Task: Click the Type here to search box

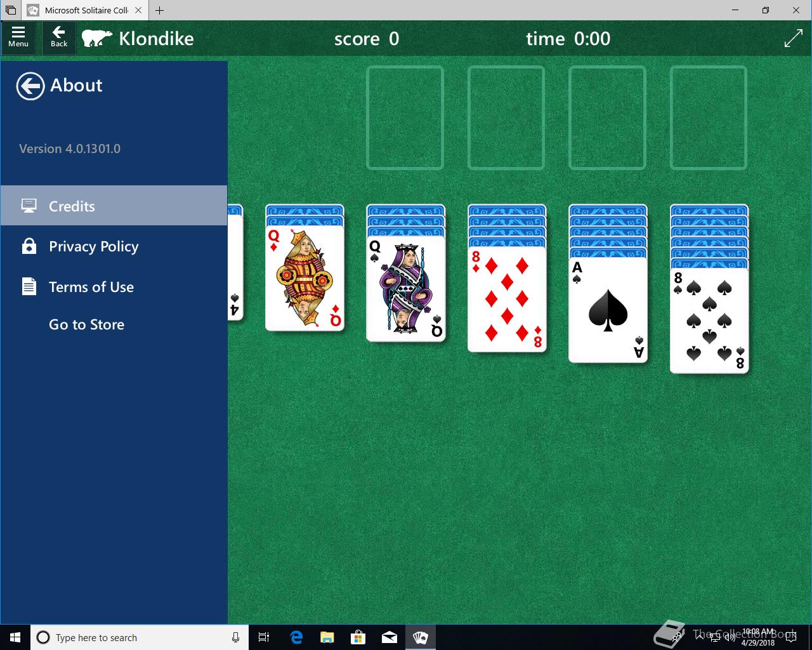Action: click(140, 637)
